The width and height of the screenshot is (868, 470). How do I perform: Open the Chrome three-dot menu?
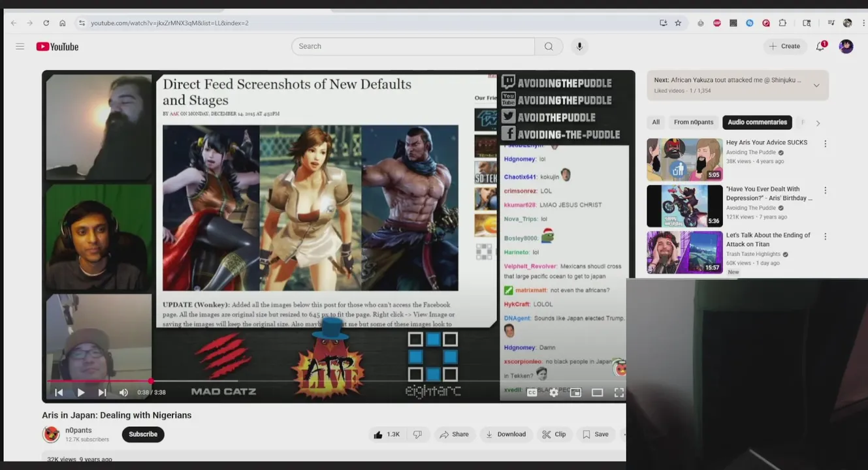click(863, 23)
